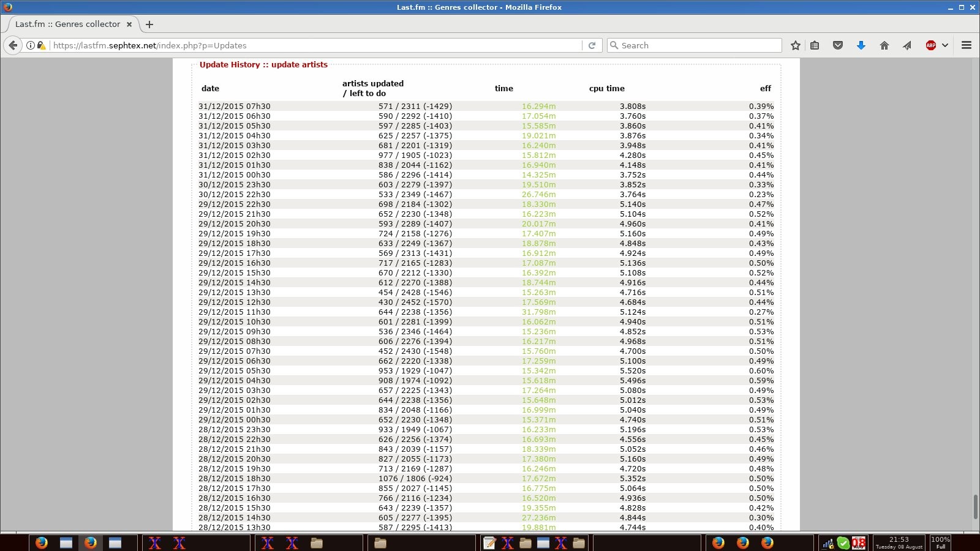Click the taskbar notepad application icon
Screen dimensions: 980x551
(489, 543)
